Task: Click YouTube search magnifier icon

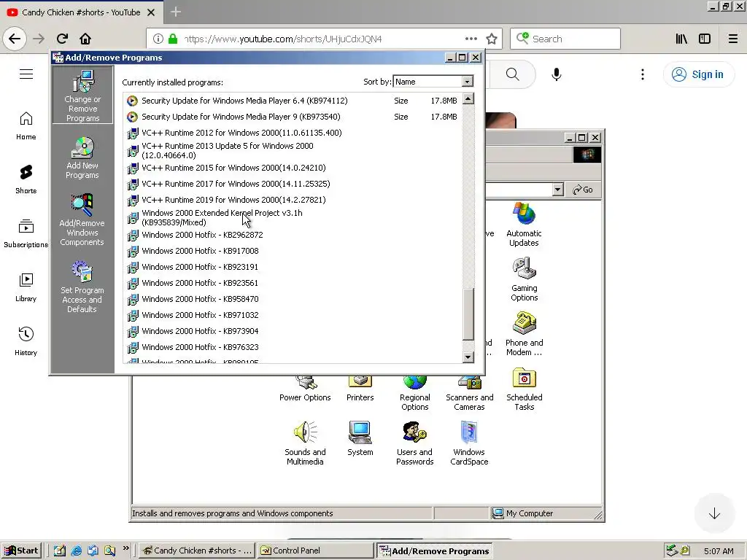Action: (513, 74)
